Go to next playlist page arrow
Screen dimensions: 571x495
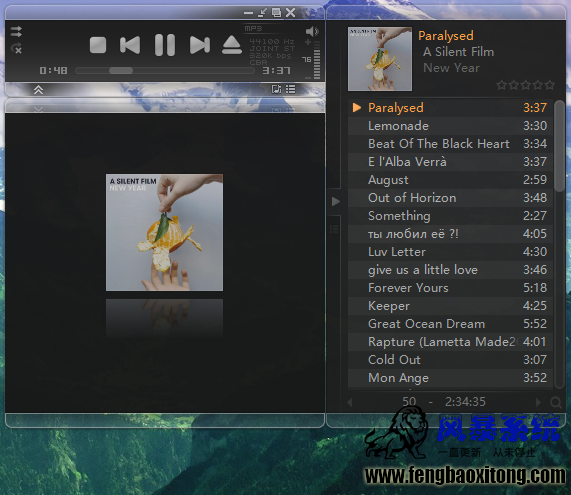538,402
